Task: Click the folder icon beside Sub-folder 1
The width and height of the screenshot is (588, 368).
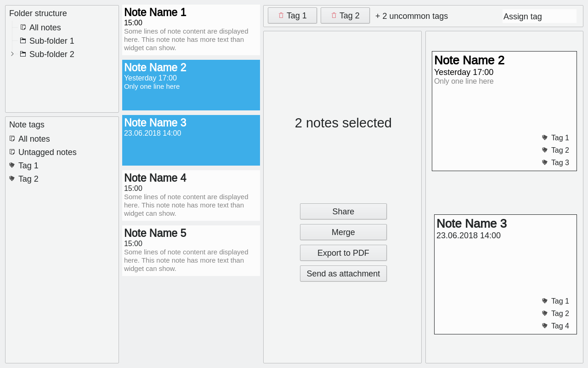Action: pos(23,40)
